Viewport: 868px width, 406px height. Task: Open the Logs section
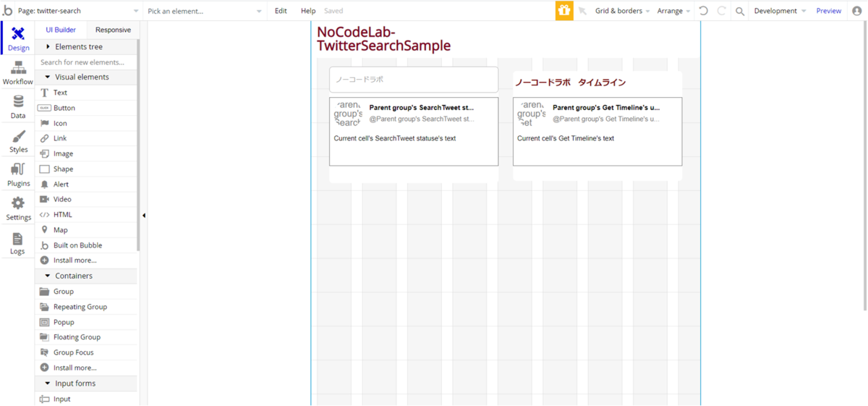point(18,243)
